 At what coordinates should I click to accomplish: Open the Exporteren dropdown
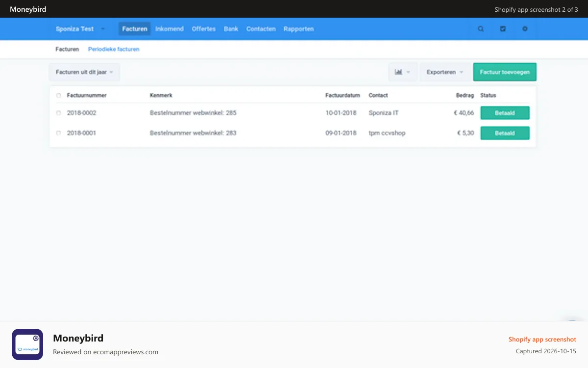(445, 72)
